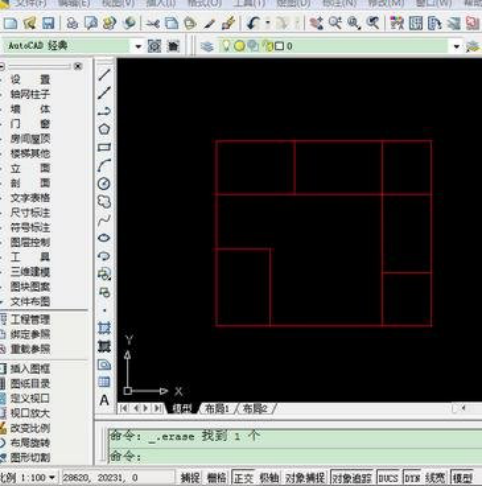Click 工程管理 in side menu
This screenshot has width=483, height=487.
[x=30, y=320]
